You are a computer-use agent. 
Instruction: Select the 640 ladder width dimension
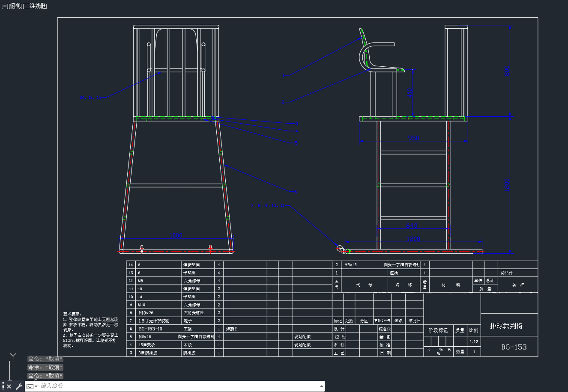412,226
